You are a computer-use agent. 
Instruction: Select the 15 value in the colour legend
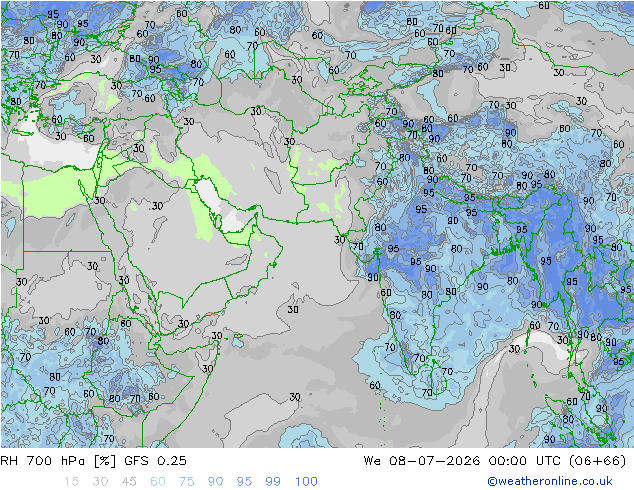click(71, 482)
